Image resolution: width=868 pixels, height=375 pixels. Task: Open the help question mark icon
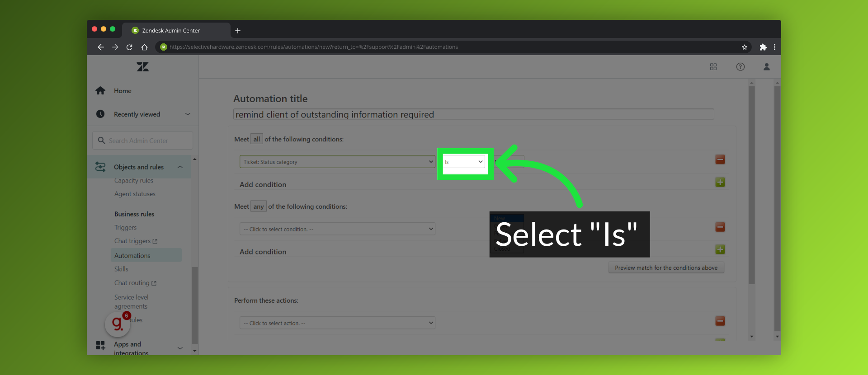(740, 67)
